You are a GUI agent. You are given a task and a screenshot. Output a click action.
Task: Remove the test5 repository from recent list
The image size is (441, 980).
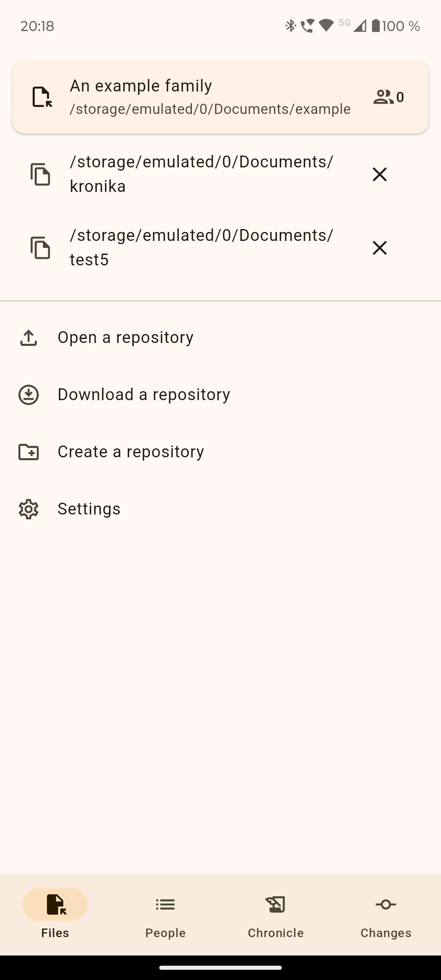point(379,248)
